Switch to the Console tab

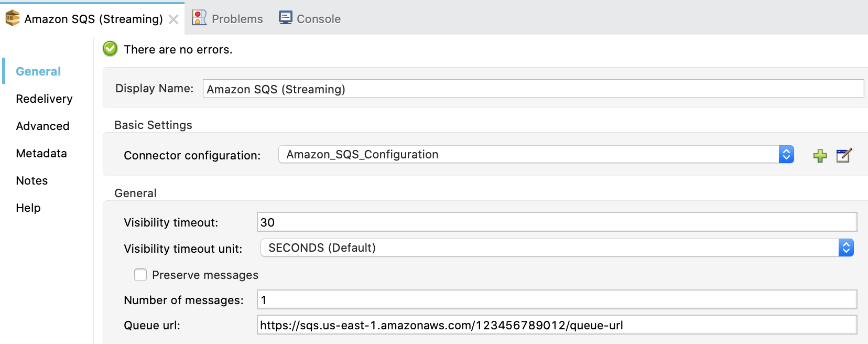point(309,18)
